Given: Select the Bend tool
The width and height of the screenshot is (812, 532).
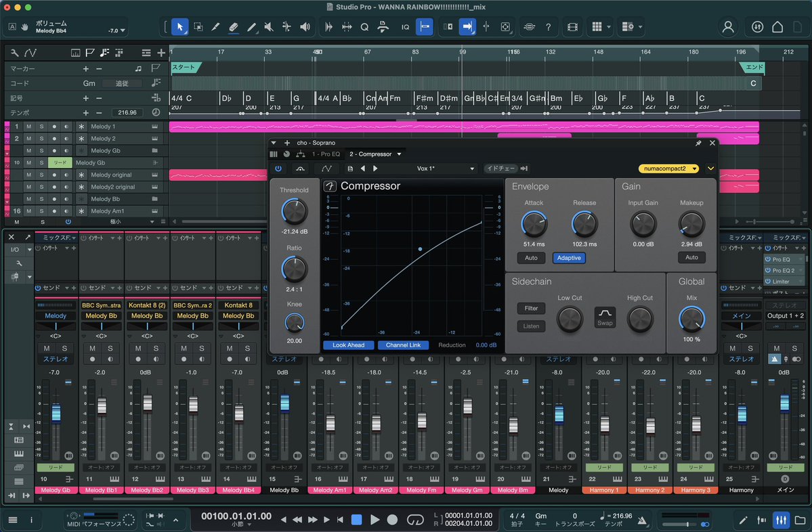Looking at the screenshot, I should point(286,27).
